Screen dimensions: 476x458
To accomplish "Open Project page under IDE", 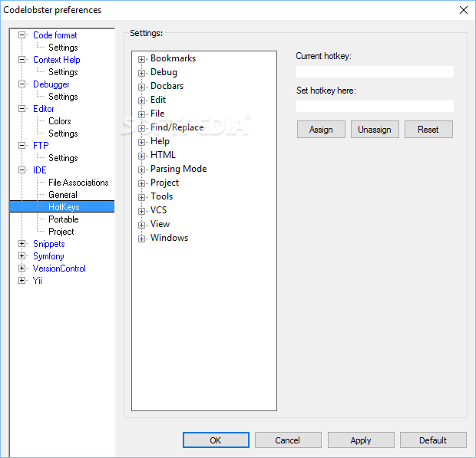I will pyautogui.click(x=61, y=232).
